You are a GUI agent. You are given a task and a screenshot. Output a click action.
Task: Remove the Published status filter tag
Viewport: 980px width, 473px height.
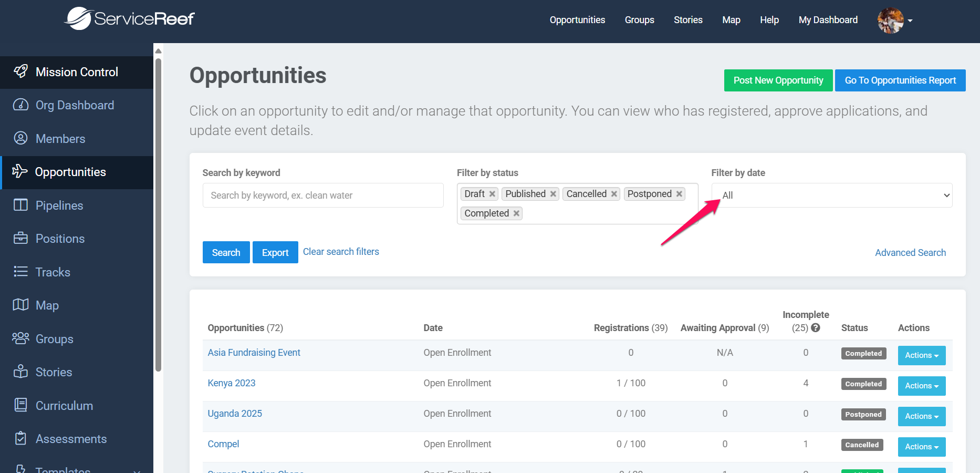(553, 194)
